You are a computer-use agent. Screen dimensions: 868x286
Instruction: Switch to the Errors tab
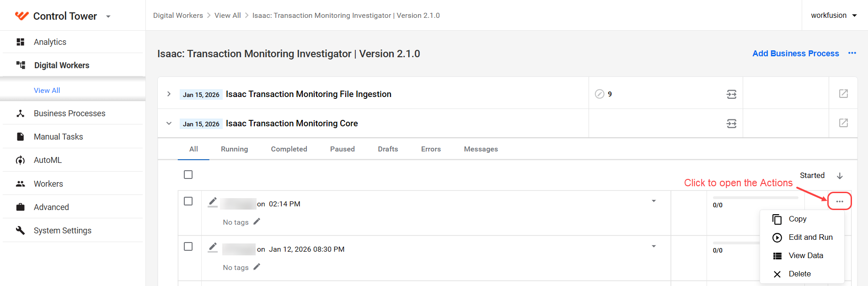click(x=431, y=149)
